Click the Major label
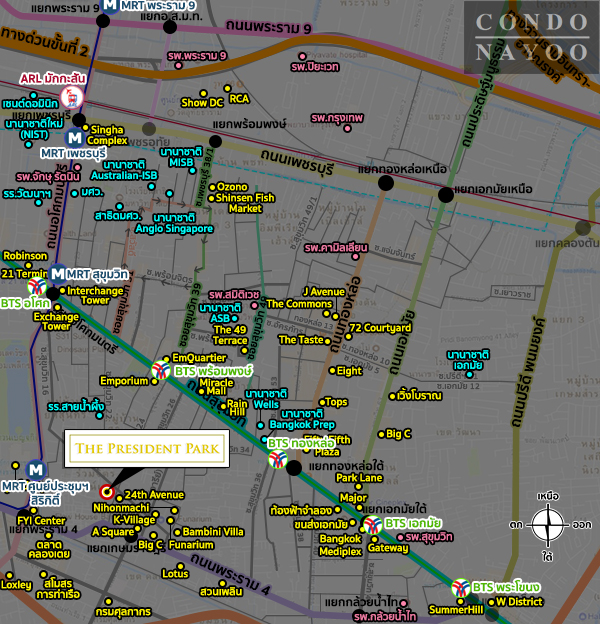The width and height of the screenshot is (600, 624). 353,498
